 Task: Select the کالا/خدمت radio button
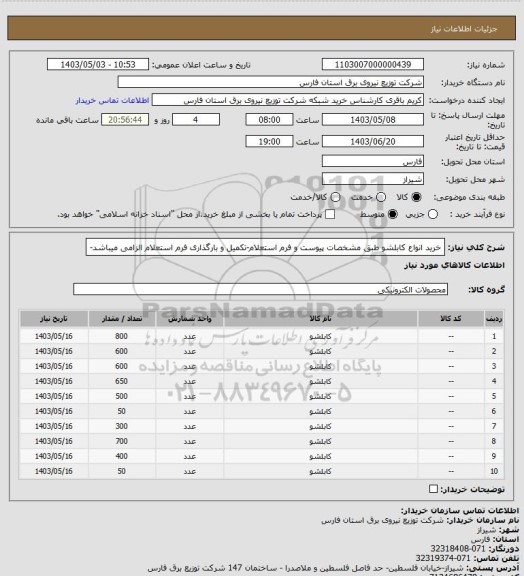pos(335,197)
